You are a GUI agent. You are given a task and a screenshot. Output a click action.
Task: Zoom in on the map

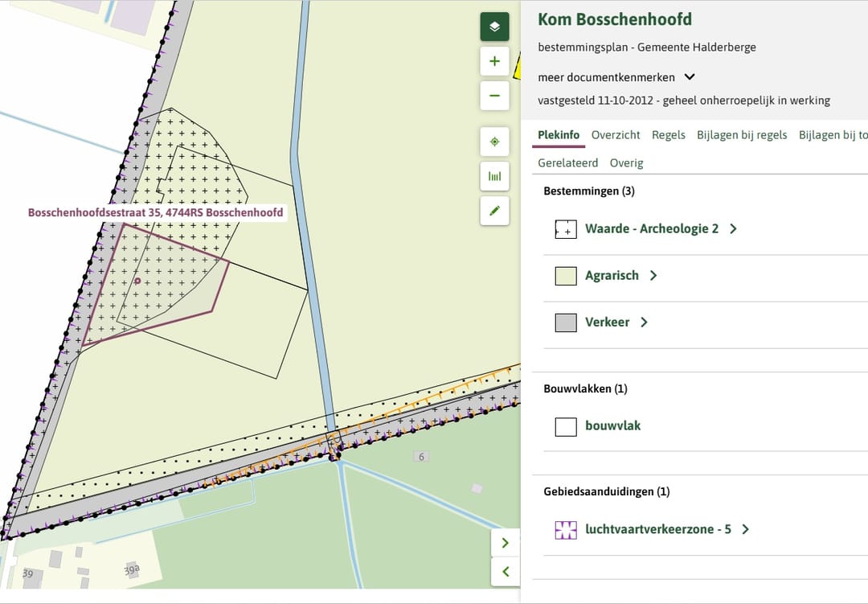(494, 61)
